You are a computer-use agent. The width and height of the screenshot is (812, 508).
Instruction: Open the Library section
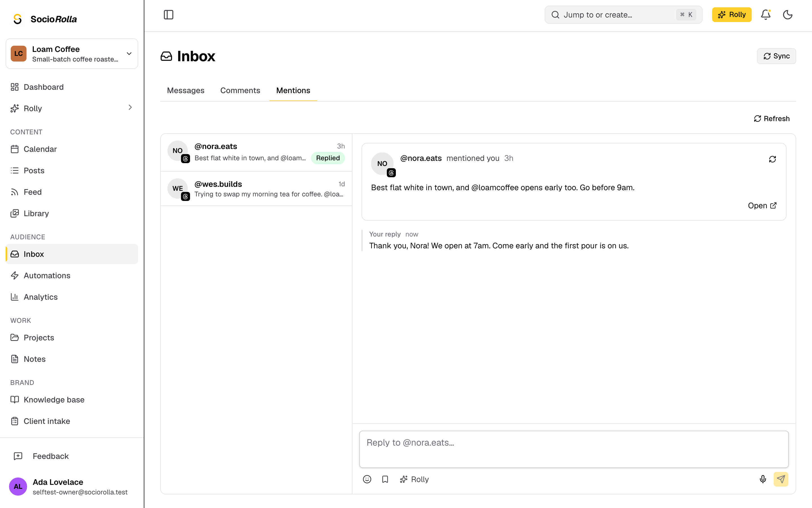[72, 213]
